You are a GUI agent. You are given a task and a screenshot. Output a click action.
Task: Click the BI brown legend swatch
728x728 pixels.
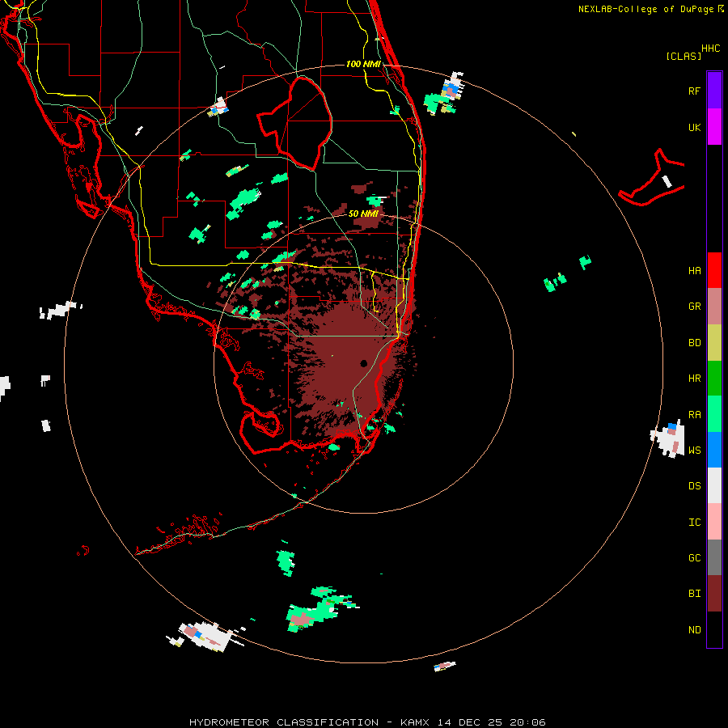pyautogui.click(x=714, y=594)
